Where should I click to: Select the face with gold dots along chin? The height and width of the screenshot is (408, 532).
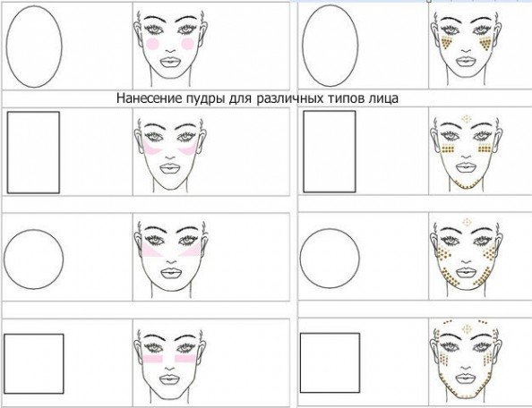tap(467, 152)
